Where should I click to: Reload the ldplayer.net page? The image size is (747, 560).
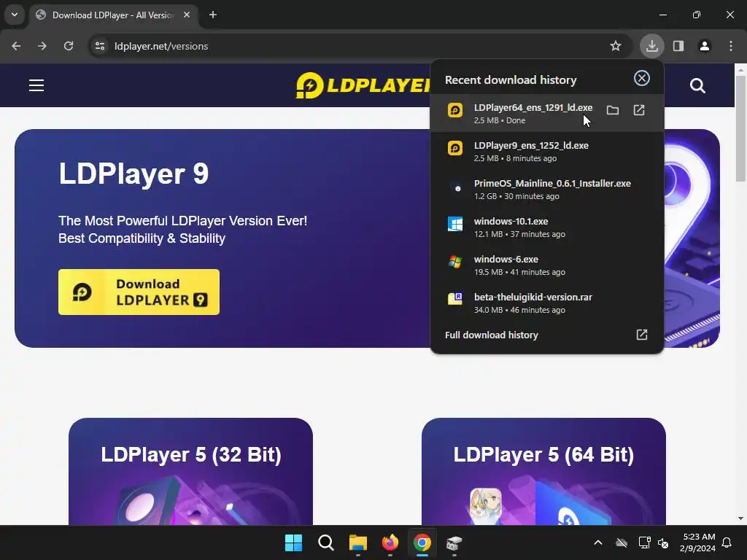(x=69, y=46)
